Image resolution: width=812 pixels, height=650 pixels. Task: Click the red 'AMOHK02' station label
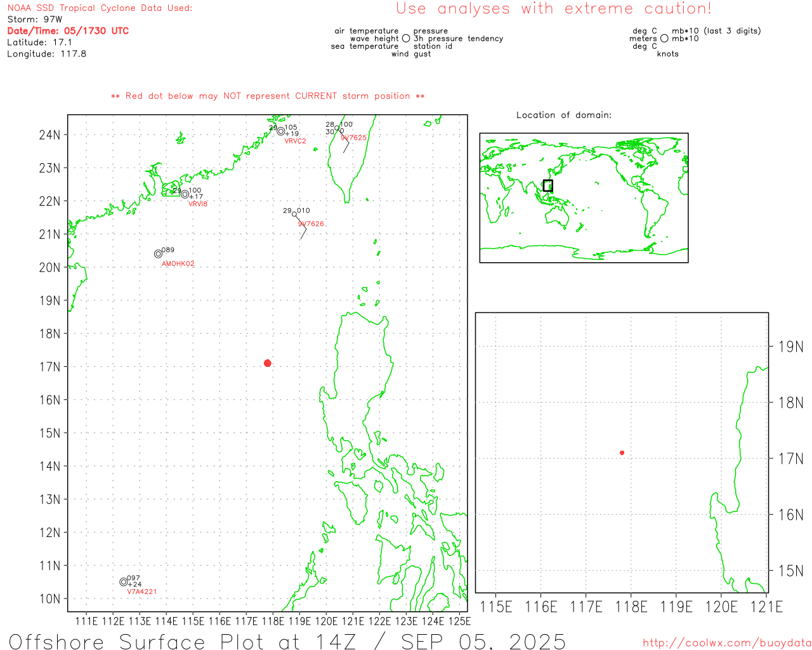178,264
